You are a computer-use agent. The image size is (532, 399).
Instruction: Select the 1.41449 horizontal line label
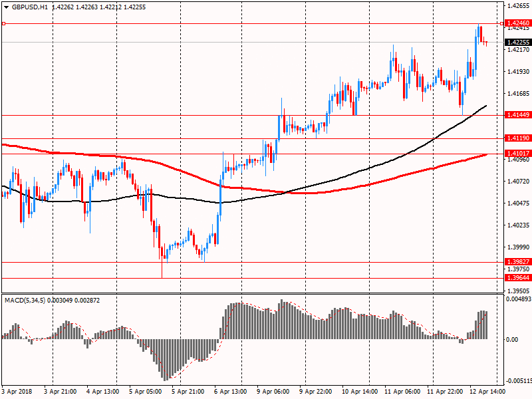coord(518,114)
